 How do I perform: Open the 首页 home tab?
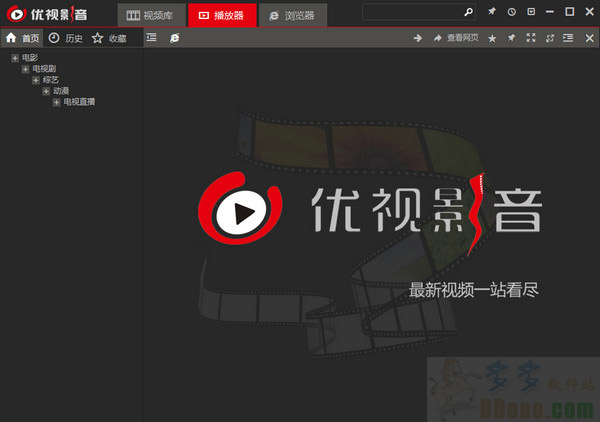pos(22,38)
